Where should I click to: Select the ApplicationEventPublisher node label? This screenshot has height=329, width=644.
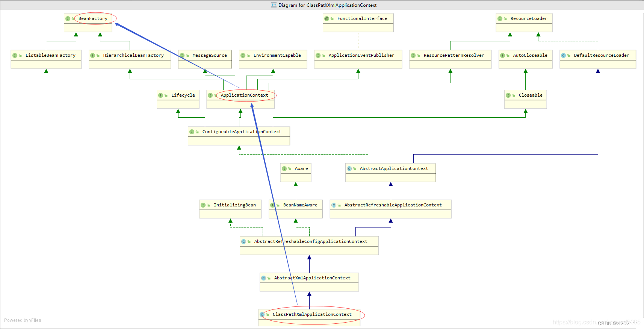tap(361, 55)
